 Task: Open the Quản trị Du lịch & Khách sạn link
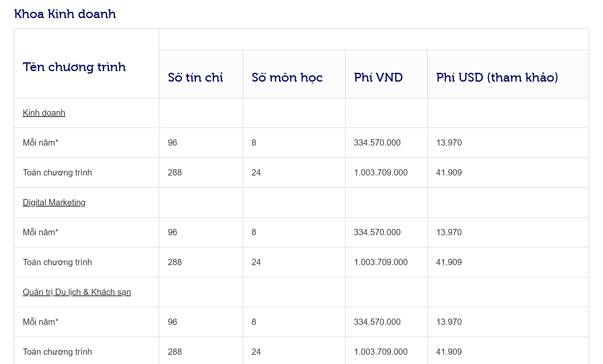pos(77,292)
